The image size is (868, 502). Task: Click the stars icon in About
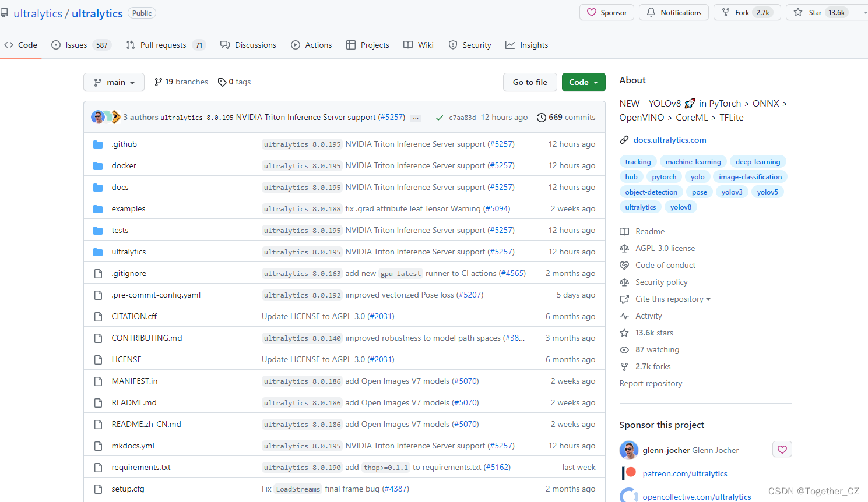pos(624,333)
